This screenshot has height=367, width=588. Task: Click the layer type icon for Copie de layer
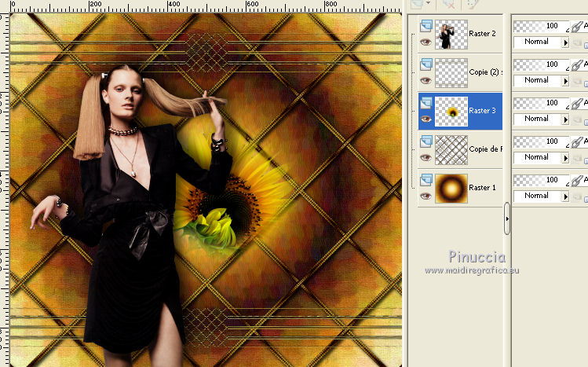pos(426,141)
